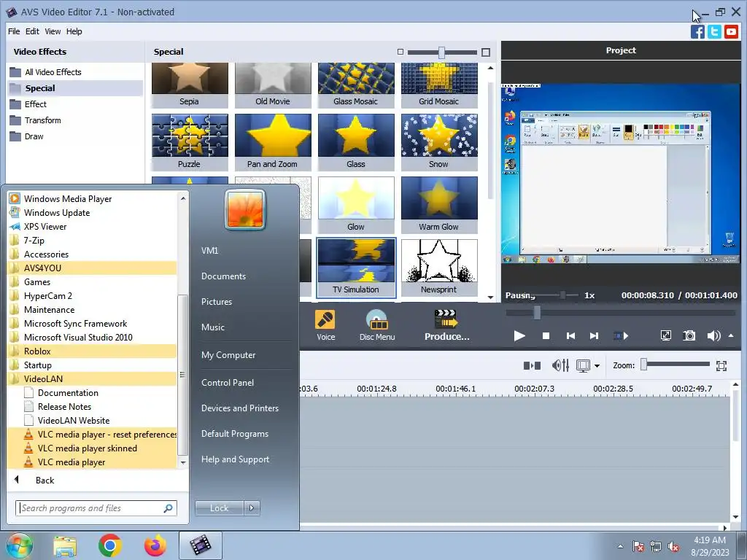
Task: Select the Old Movie effect thumbnail
Action: pos(273,85)
